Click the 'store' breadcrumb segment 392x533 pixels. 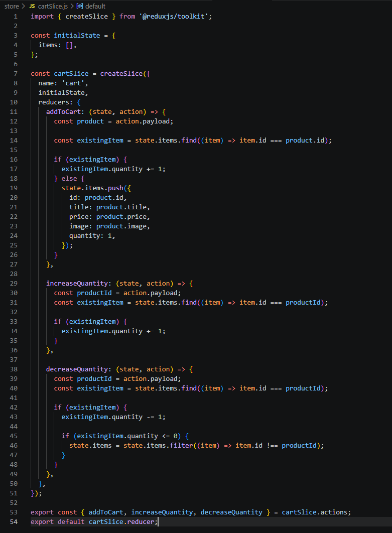[x=12, y=6]
